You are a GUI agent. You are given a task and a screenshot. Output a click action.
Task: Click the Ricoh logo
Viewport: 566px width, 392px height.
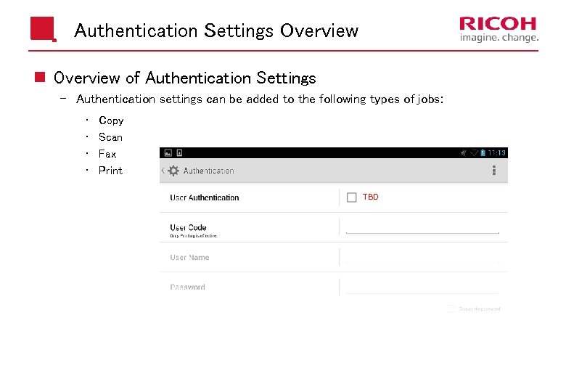pos(499,29)
